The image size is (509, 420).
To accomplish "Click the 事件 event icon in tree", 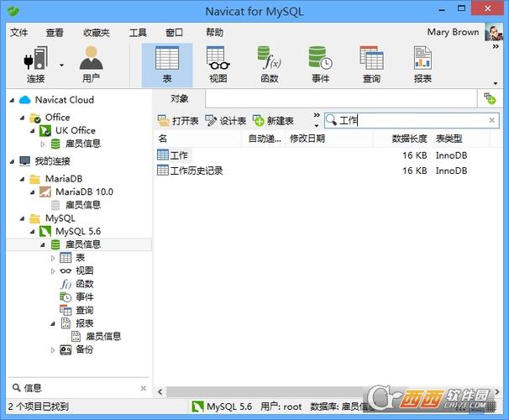I will [x=66, y=297].
